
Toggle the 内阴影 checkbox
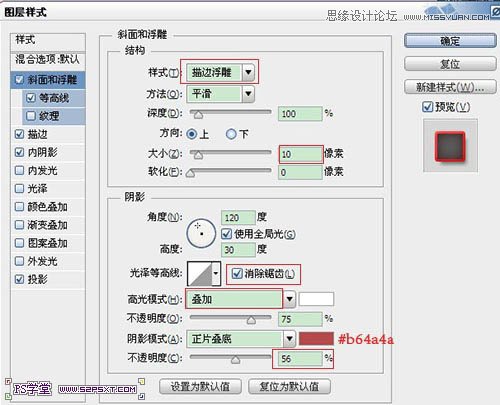(x=19, y=152)
